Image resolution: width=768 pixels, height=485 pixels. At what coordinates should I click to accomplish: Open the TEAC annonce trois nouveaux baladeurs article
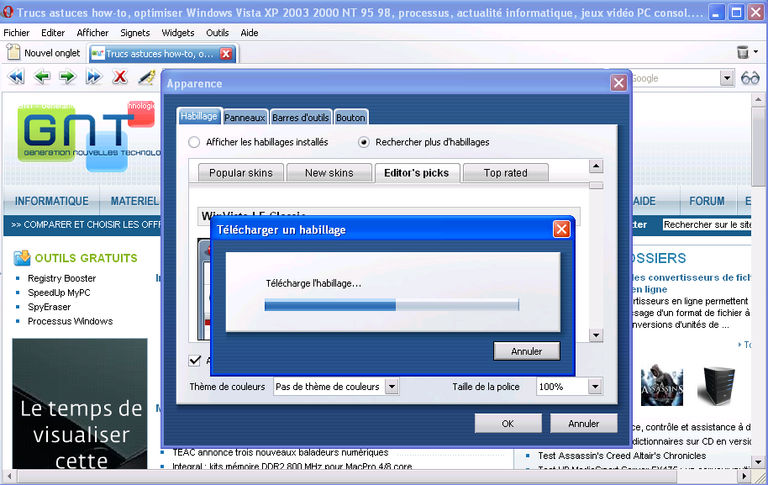[280, 452]
